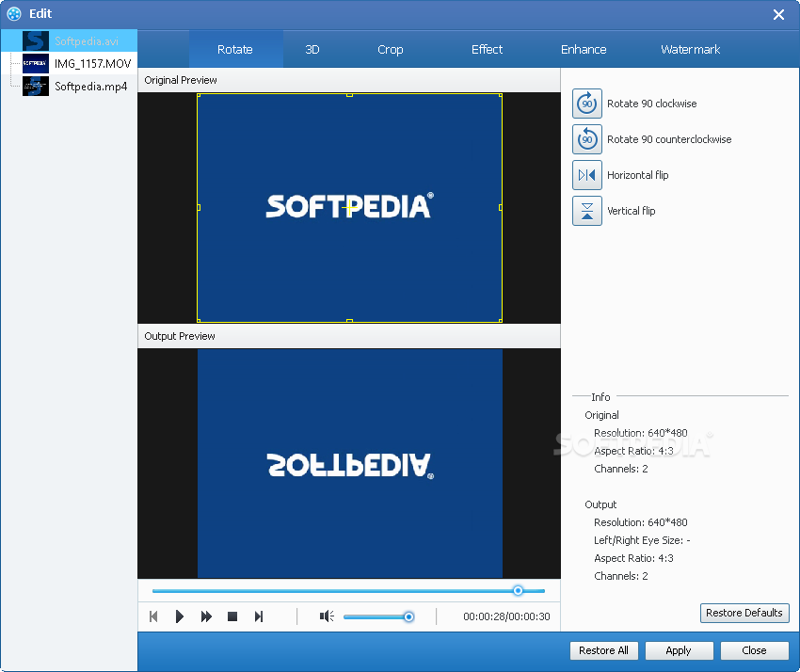Apply the edit changes

[679, 650]
